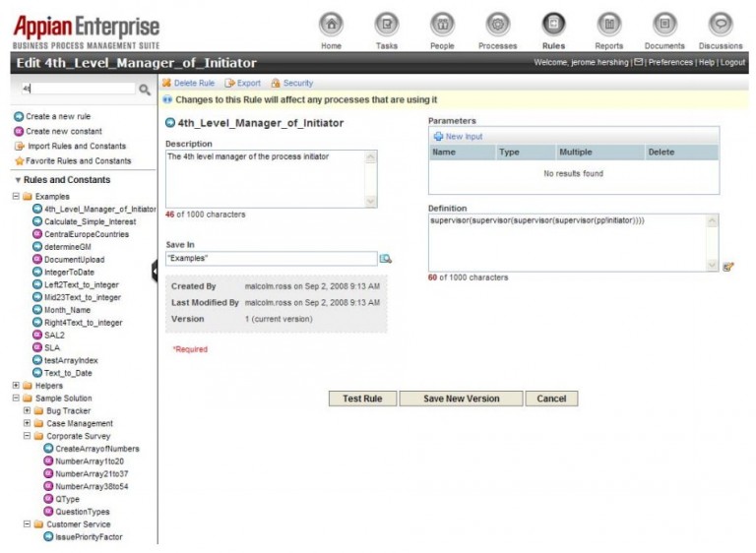Select the determineGM rule in tree
Viewport: 756px width, 553px height.
tap(68, 246)
